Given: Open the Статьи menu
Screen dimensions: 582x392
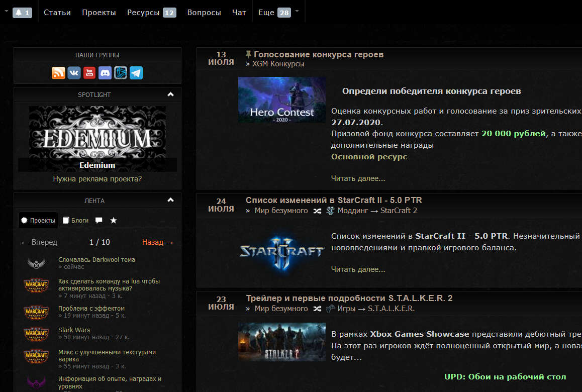Looking at the screenshot, I should (57, 13).
